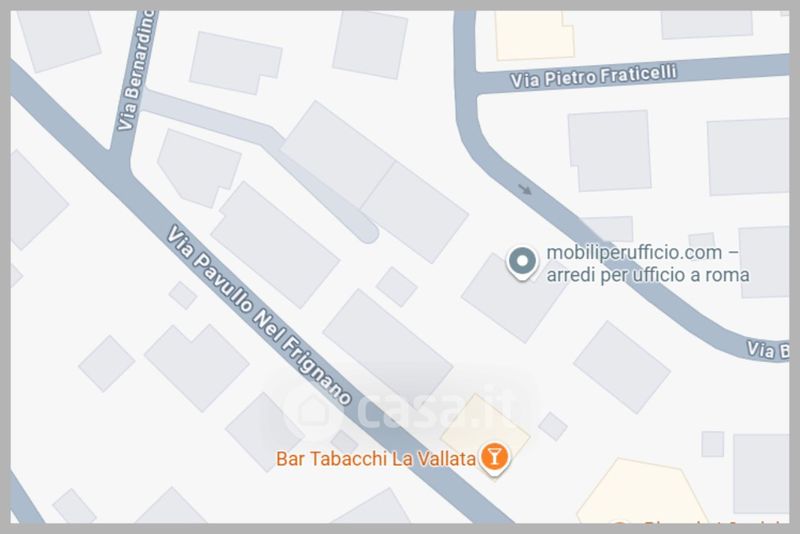Click the Bar Tabacchi La Vallata cocktail icon

pyautogui.click(x=494, y=457)
